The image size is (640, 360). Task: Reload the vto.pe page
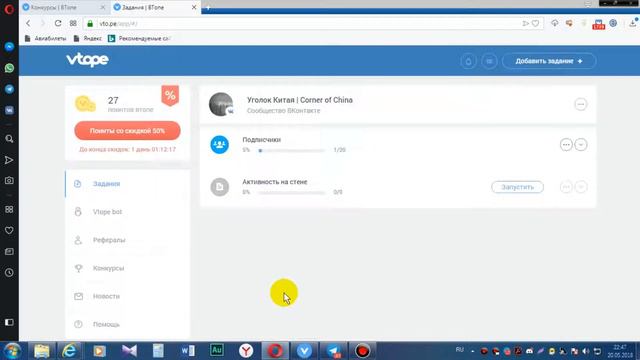(58, 23)
